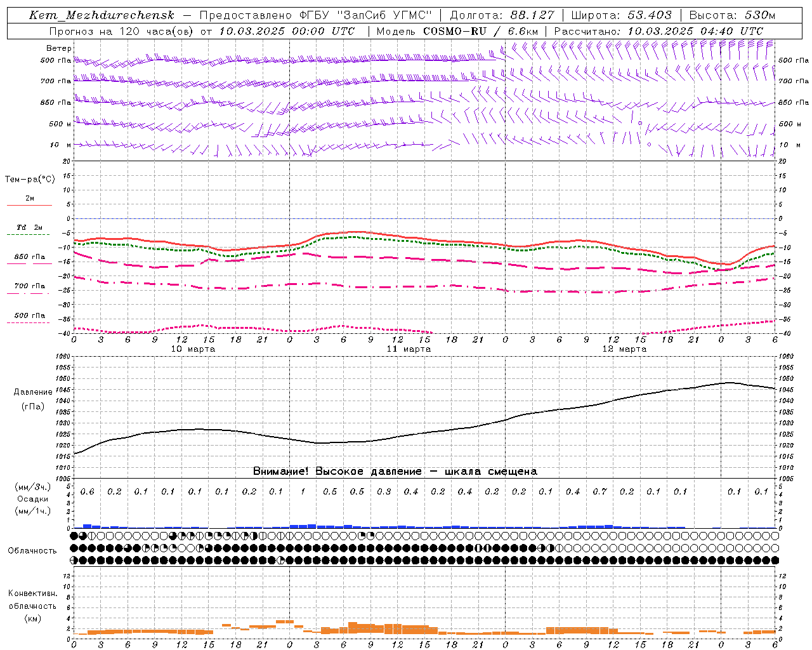Click the dashed line sample under 850 гПа legend
Image resolution: width=812 pixels, height=650 pixels.
[28, 263]
